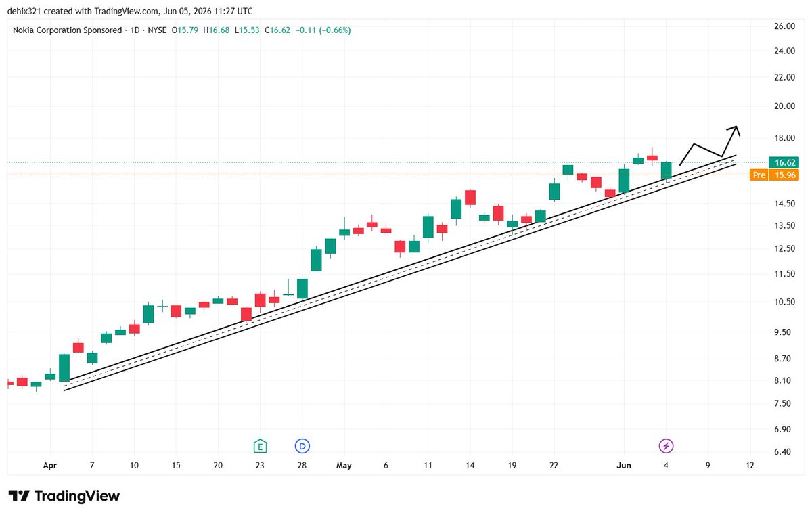Click the May label on time axis

(344, 466)
